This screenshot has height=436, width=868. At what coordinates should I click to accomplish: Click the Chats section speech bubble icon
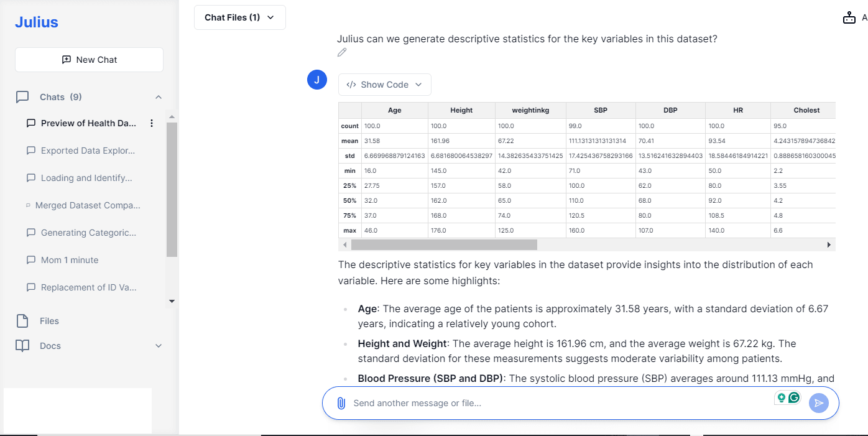(x=22, y=97)
